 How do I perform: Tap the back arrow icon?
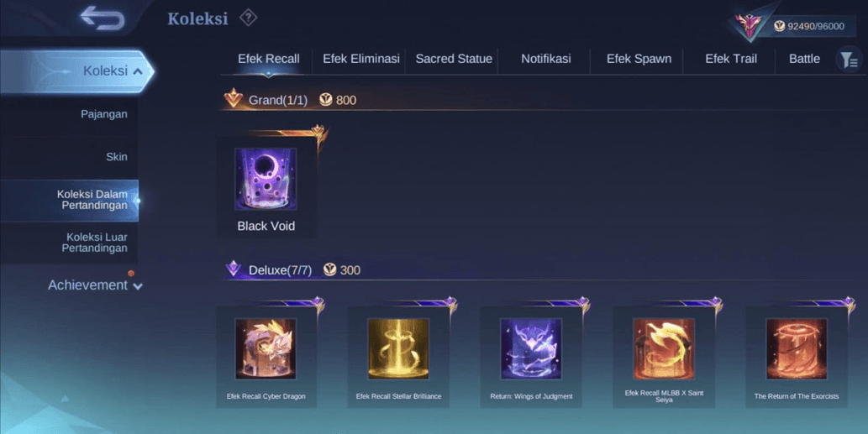point(103,18)
